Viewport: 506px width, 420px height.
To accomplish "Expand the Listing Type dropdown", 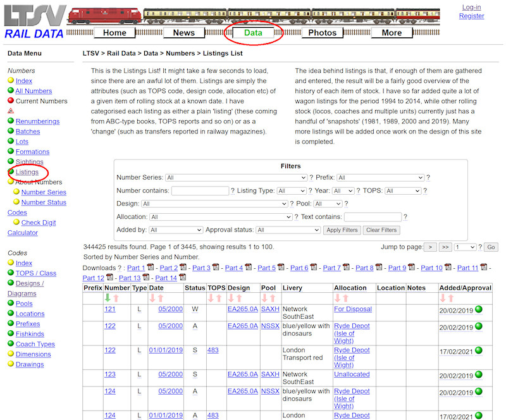I will click(291, 190).
